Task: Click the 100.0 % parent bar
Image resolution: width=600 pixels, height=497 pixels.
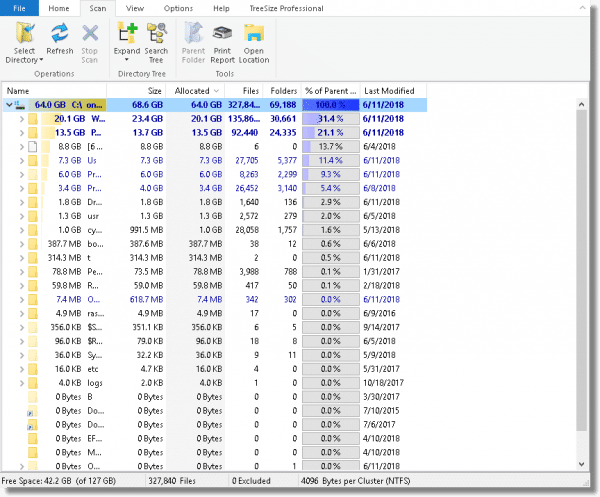Action: point(331,105)
